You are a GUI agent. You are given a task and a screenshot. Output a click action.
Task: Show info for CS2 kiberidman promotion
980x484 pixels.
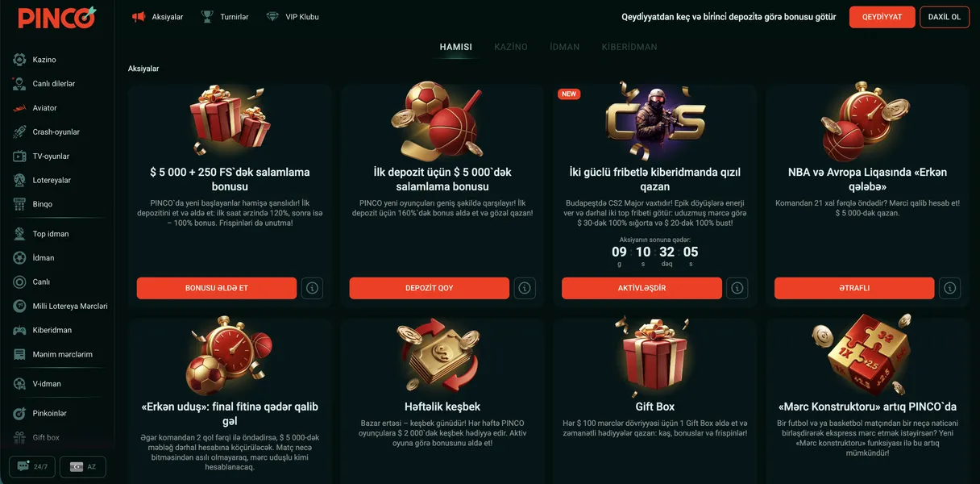737,288
